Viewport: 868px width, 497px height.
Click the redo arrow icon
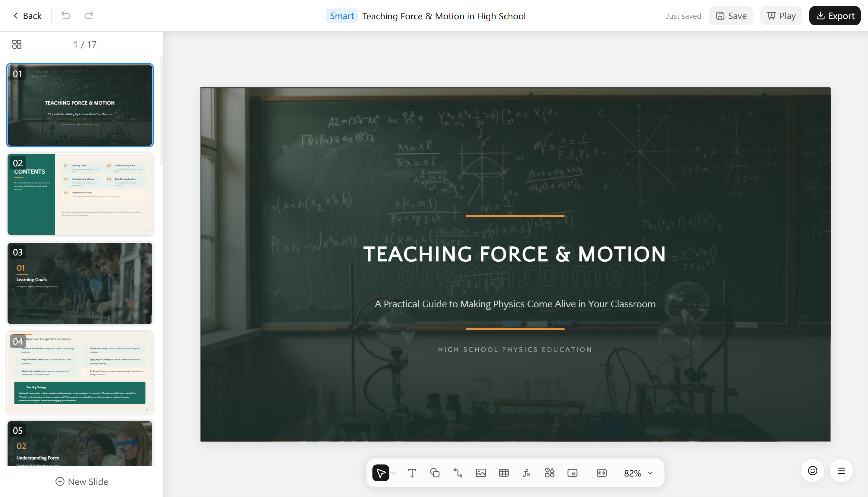pos(89,15)
